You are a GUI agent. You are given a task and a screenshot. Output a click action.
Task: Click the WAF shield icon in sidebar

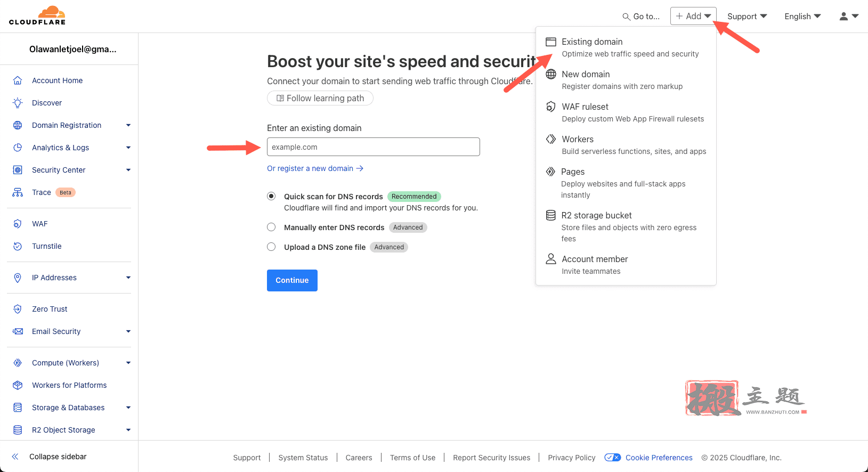(x=18, y=224)
